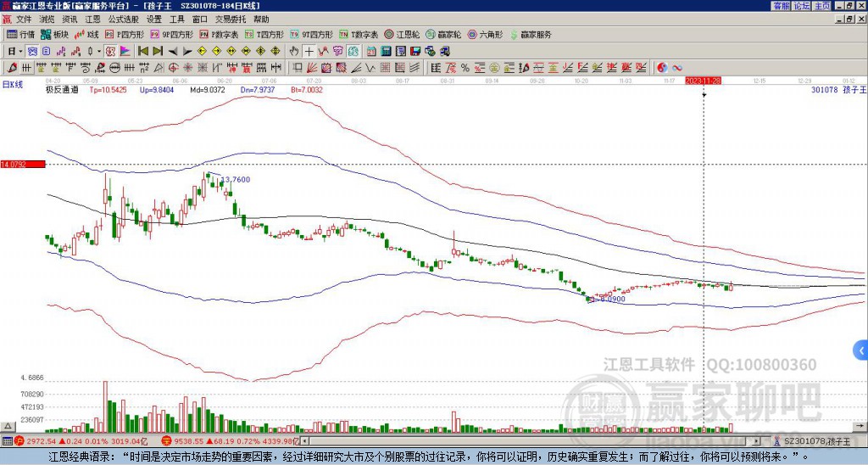Image resolution: width=868 pixels, height=465 pixels.
Task: Click the table icon in status bar
Action: click(7, 441)
